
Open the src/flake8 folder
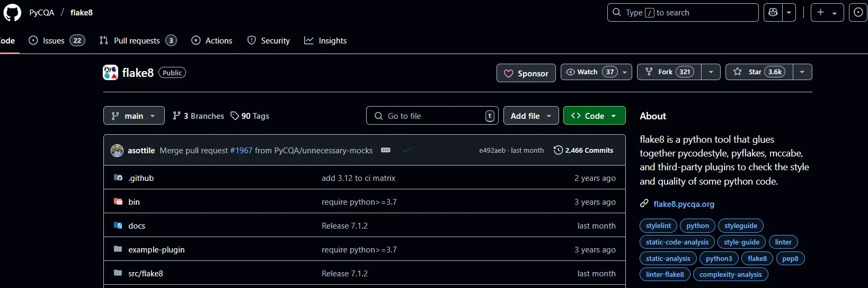click(146, 274)
